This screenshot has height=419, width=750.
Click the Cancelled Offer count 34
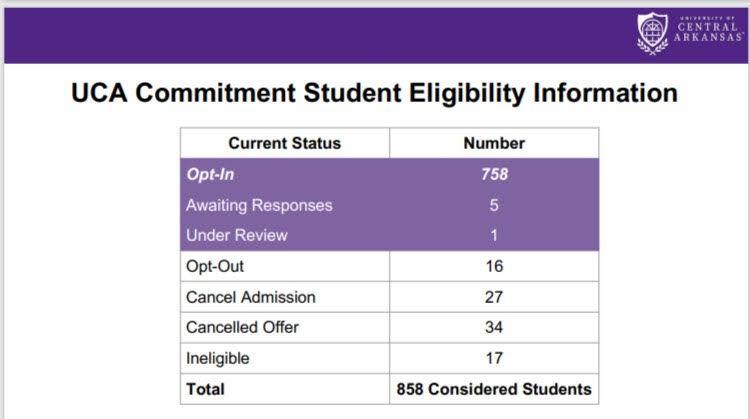tap(494, 328)
